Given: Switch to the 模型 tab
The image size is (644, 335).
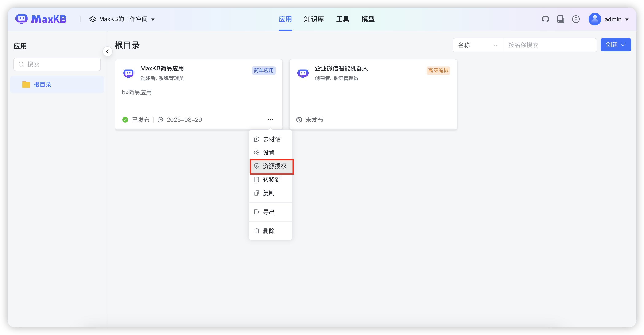Looking at the screenshot, I should (x=368, y=19).
